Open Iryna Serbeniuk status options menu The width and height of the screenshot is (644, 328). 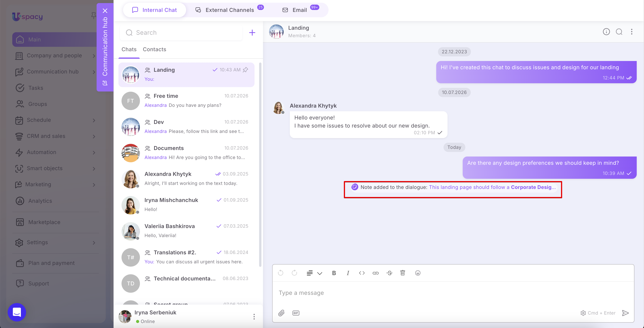(254, 317)
